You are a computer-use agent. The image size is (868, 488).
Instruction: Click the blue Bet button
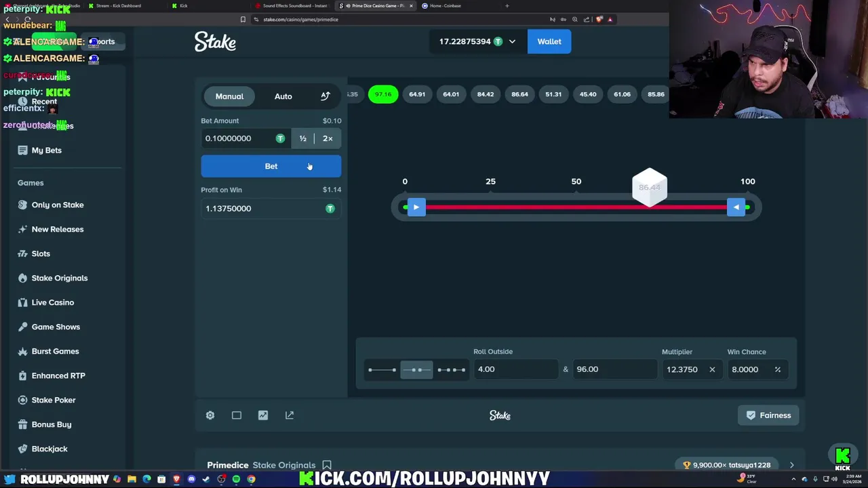(271, 166)
